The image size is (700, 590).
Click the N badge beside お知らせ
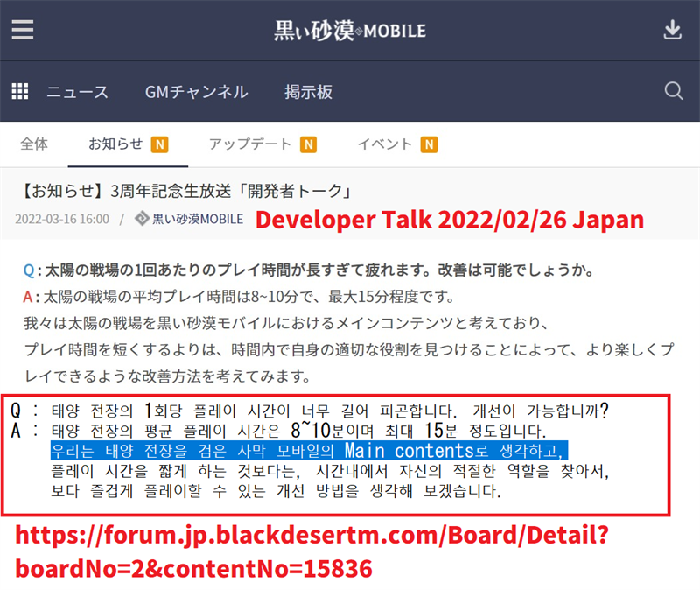coord(159,144)
